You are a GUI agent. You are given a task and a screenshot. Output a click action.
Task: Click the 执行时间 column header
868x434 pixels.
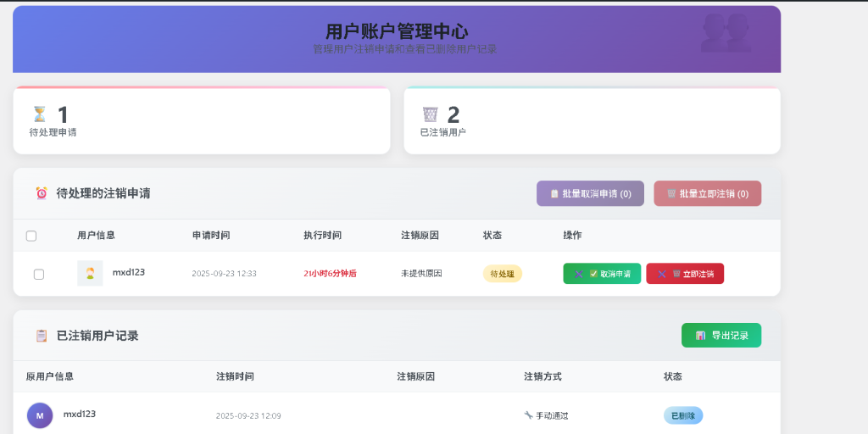point(322,235)
